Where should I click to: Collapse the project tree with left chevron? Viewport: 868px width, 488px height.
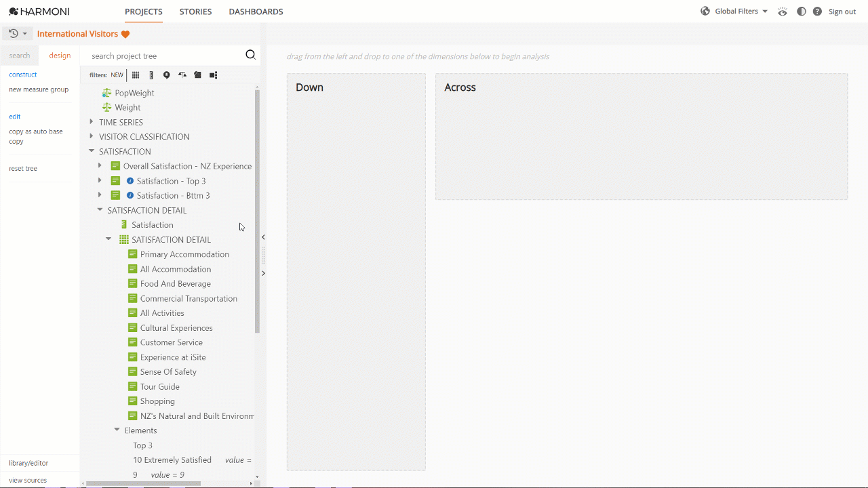click(x=263, y=237)
